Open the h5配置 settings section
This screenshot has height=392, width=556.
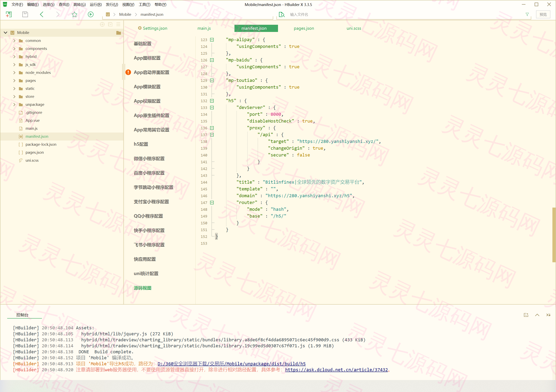(141, 144)
